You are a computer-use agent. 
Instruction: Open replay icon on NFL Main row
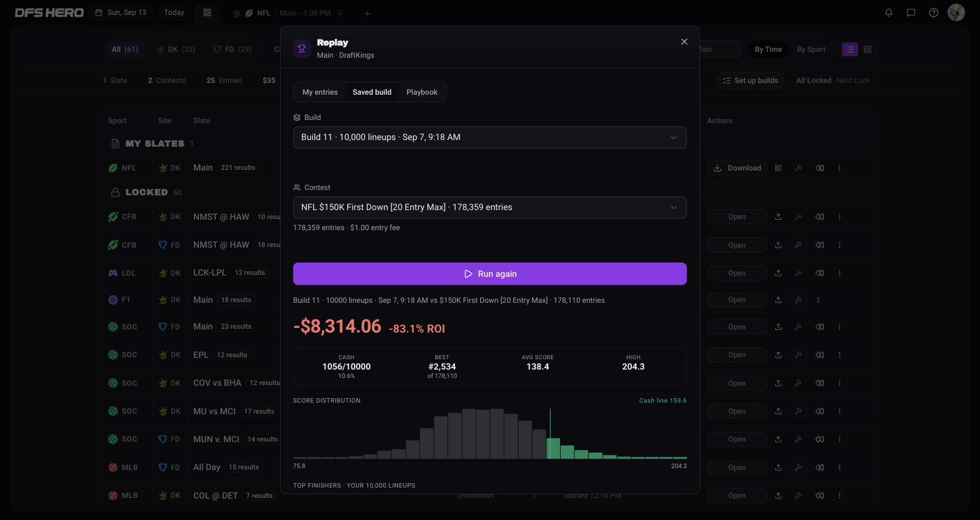click(x=819, y=168)
